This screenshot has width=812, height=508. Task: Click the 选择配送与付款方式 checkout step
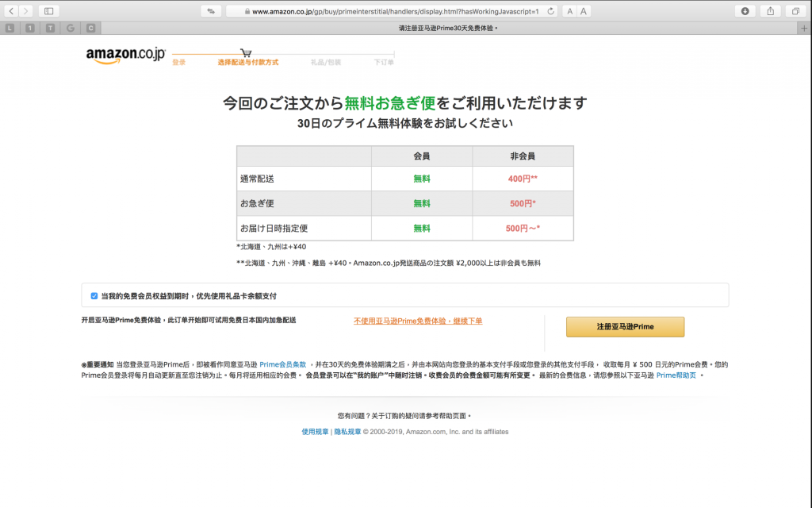(x=247, y=62)
